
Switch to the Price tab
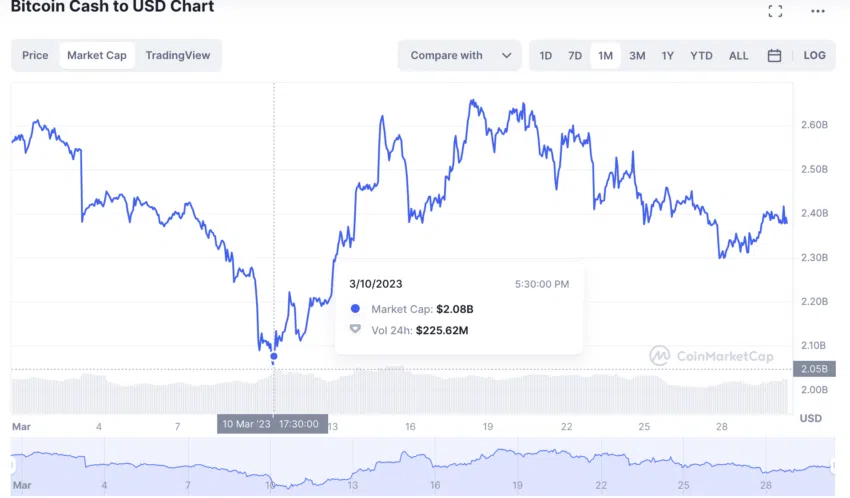[35, 56]
